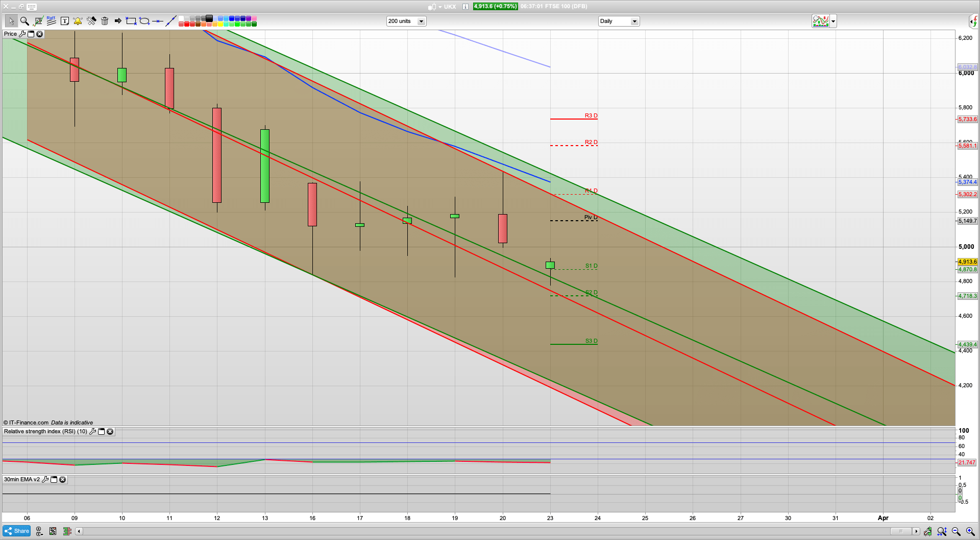
Task: Select the rectangle drawing tool
Action: (131, 21)
